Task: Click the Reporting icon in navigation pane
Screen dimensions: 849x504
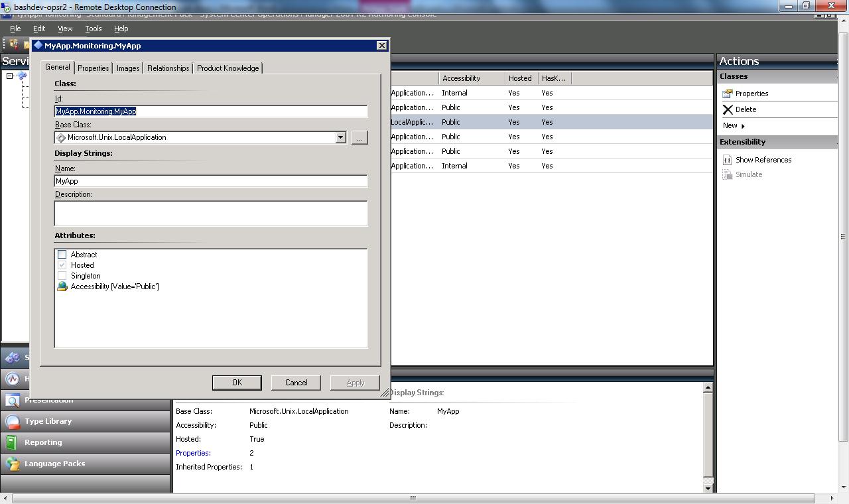Action: pyautogui.click(x=11, y=443)
